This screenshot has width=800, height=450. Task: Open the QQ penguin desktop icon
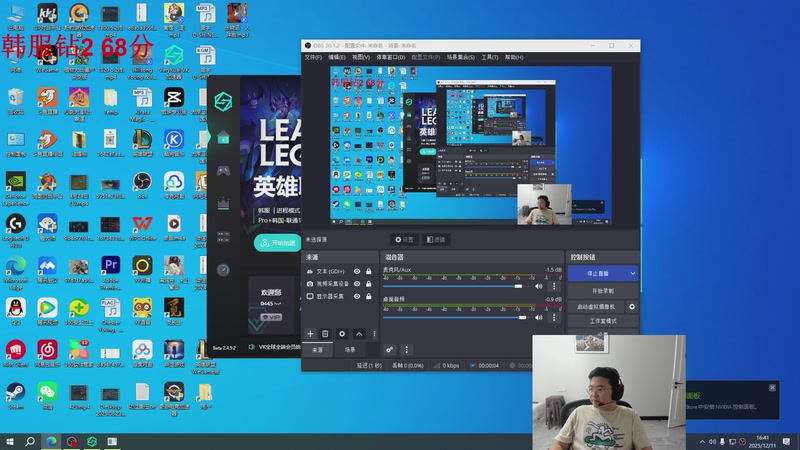pos(15,311)
